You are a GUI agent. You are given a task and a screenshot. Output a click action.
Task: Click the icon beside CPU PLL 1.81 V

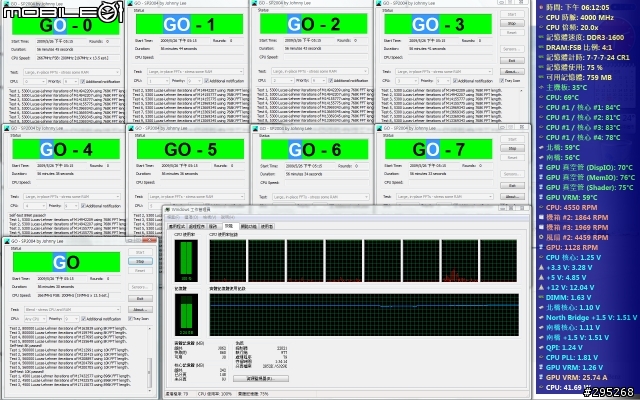coord(541,357)
